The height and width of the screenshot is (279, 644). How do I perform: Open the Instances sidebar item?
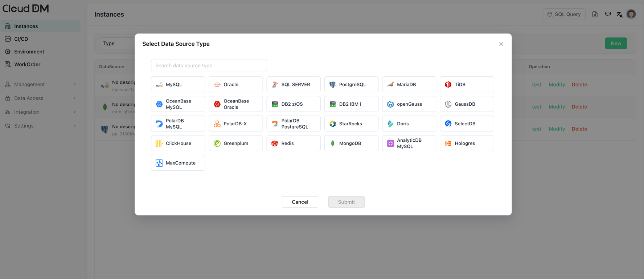pyautogui.click(x=40, y=26)
